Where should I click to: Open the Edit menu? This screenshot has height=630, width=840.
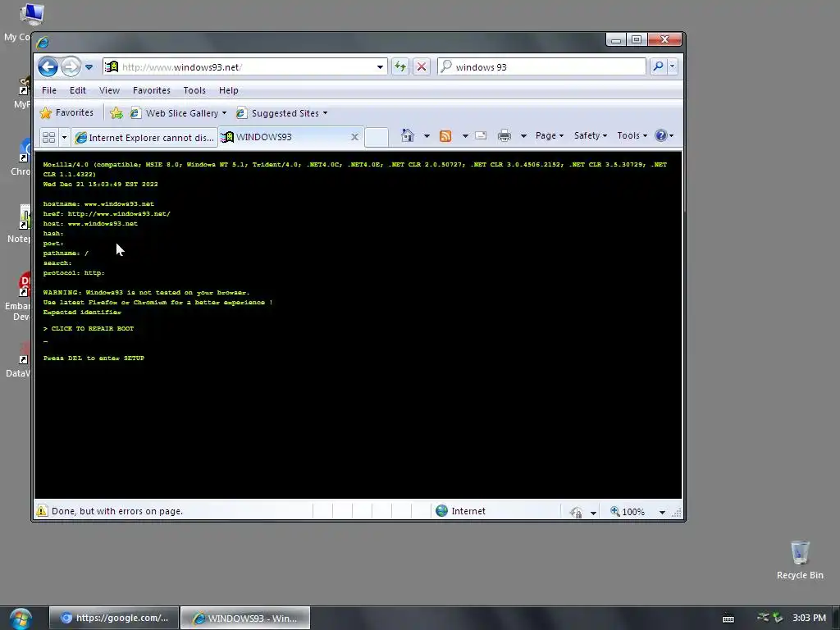[78, 90]
